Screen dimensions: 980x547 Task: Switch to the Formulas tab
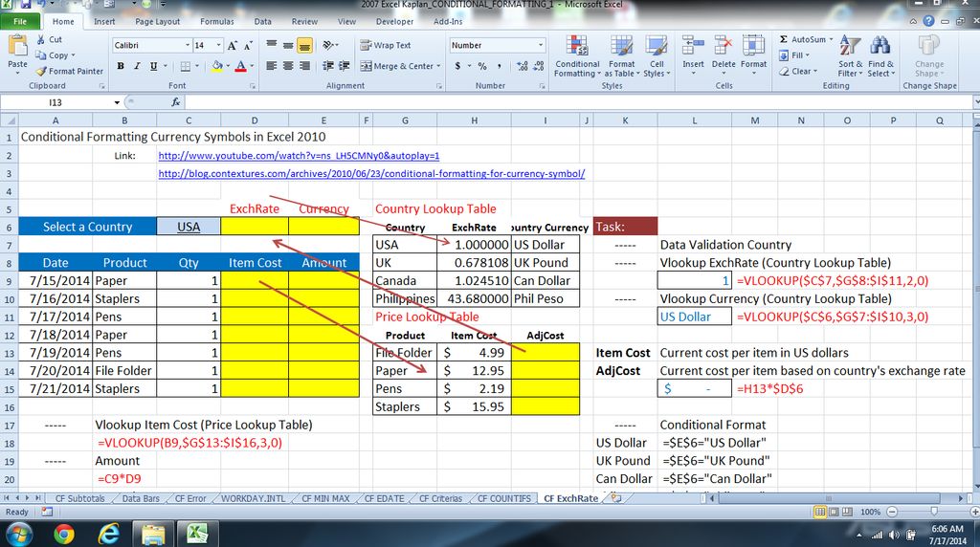coord(217,21)
